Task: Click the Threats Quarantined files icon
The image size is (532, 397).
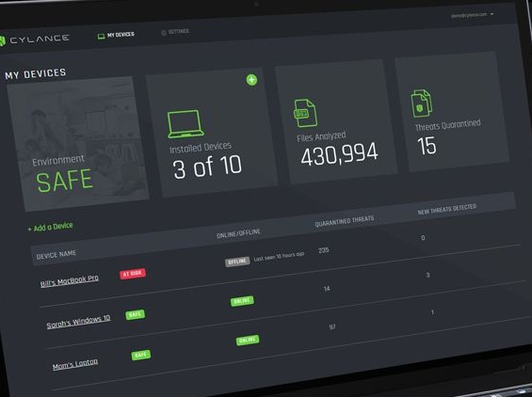Action: tap(421, 103)
